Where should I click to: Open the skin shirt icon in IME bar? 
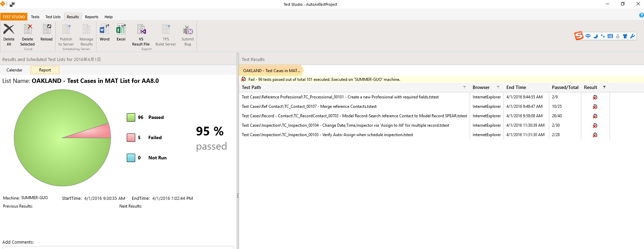click(x=625, y=36)
